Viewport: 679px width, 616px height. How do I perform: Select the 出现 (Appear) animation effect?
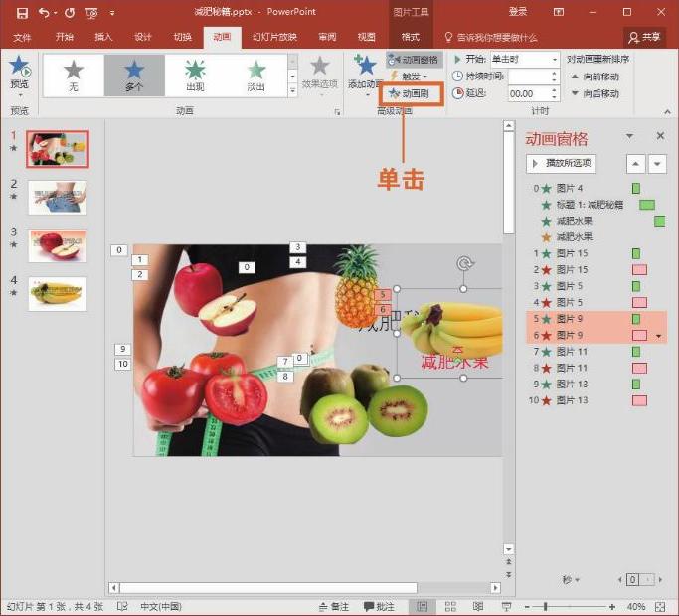[195, 75]
